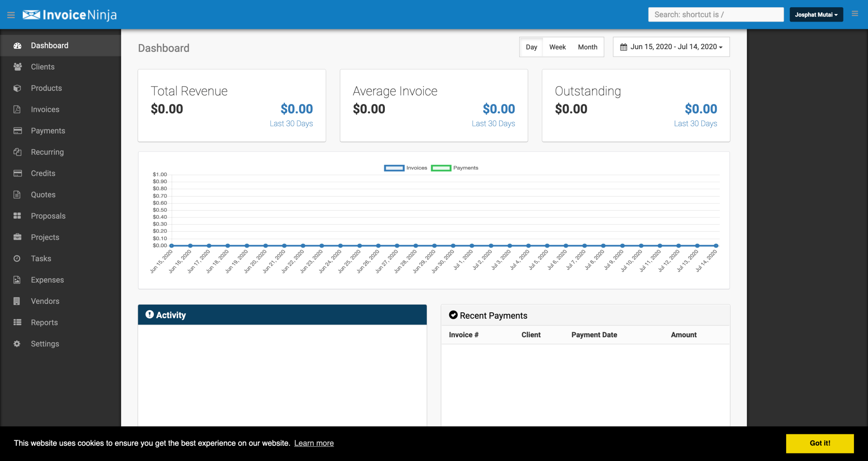Open Invoices using the document icon

pyautogui.click(x=17, y=109)
